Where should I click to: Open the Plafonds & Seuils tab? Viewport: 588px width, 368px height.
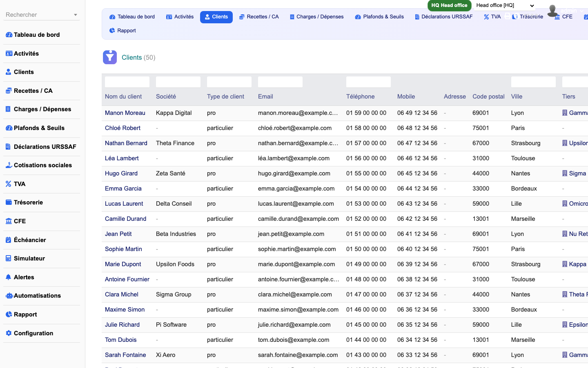point(379,17)
